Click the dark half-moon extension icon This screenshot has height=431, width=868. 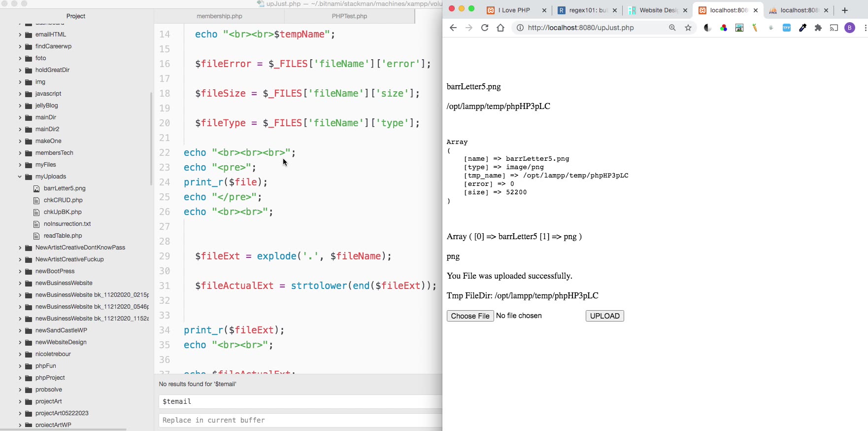(707, 28)
